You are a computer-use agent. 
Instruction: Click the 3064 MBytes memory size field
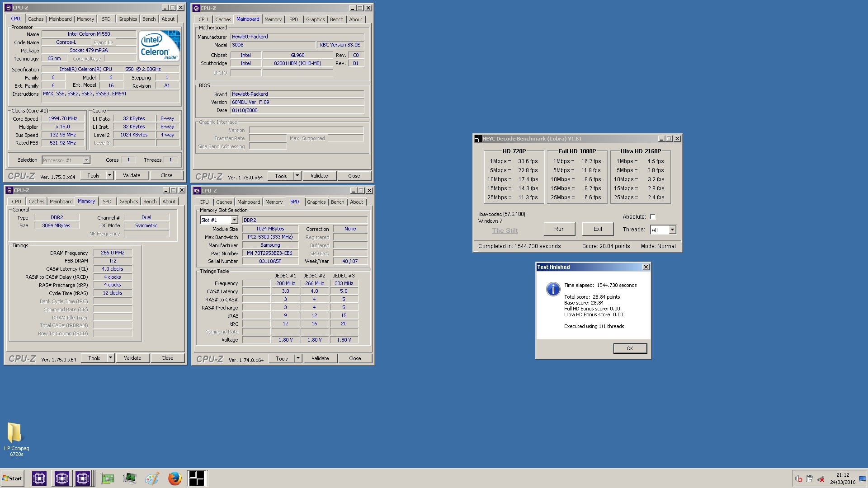pos(57,225)
